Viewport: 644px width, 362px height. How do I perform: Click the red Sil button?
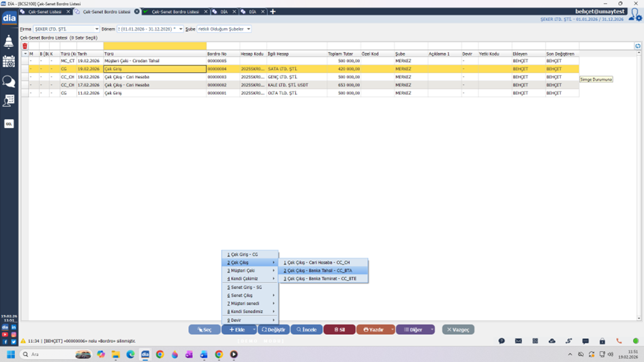coord(339,329)
